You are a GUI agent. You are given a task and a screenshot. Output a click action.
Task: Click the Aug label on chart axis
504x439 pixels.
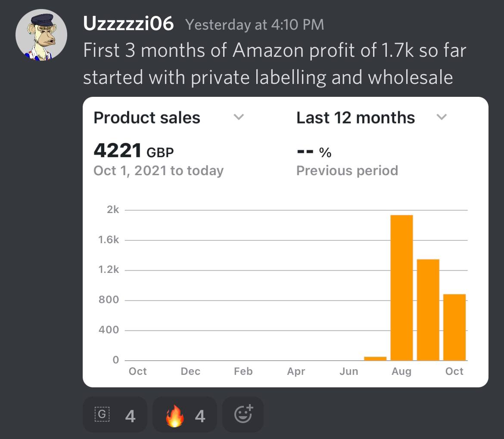click(401, 371)
